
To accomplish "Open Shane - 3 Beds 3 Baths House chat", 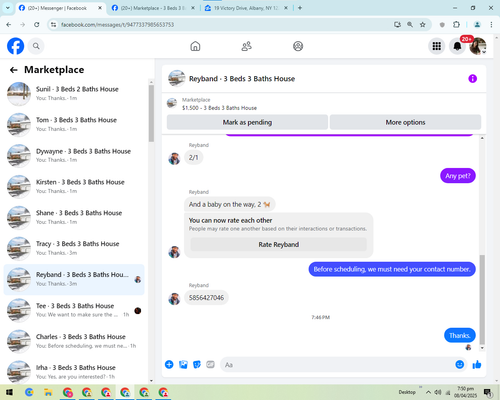I will pos(74,217).
